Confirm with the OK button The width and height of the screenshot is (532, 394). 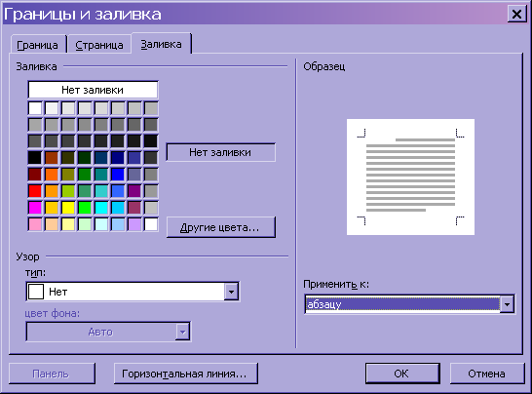tap(402, 374)
